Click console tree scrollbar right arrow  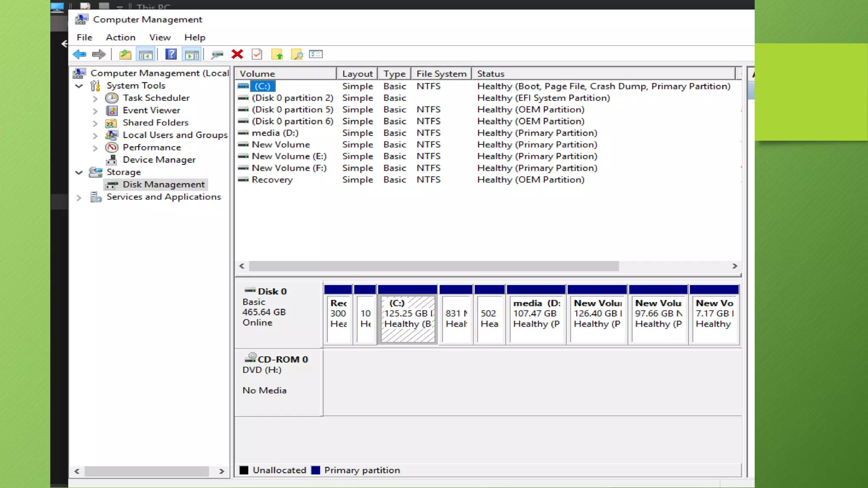pos(221,471)
